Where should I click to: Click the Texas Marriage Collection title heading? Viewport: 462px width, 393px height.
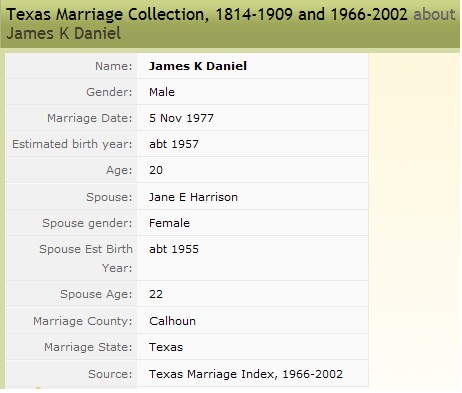coord(207,14)
